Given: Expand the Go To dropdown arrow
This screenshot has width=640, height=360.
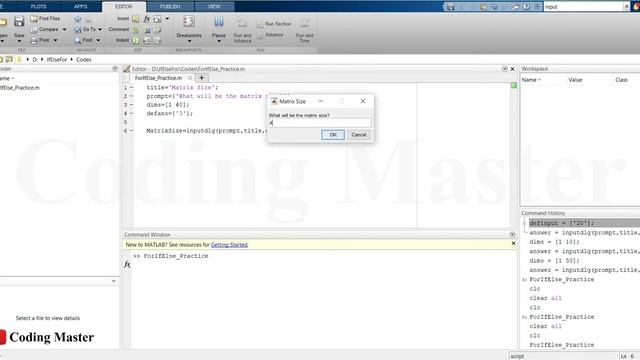Looking at the screenshot, I should pyautogui.click(x=100, y=29).
